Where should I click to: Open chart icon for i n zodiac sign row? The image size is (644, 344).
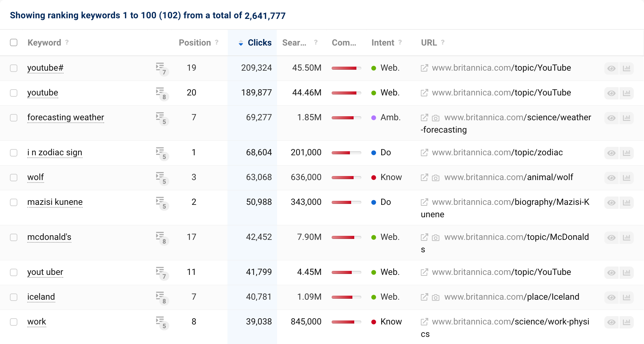tap(626, 153)
